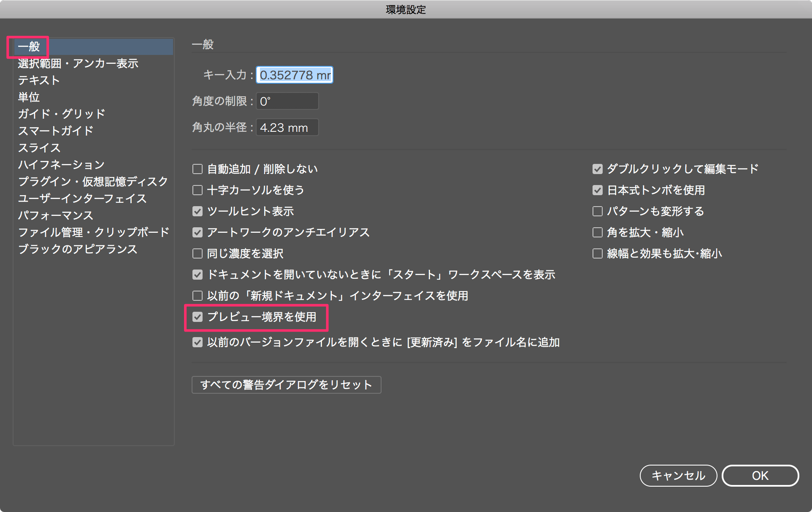Click the キー入力 value field
Screen dimensions: 812x512
(295, 75)
